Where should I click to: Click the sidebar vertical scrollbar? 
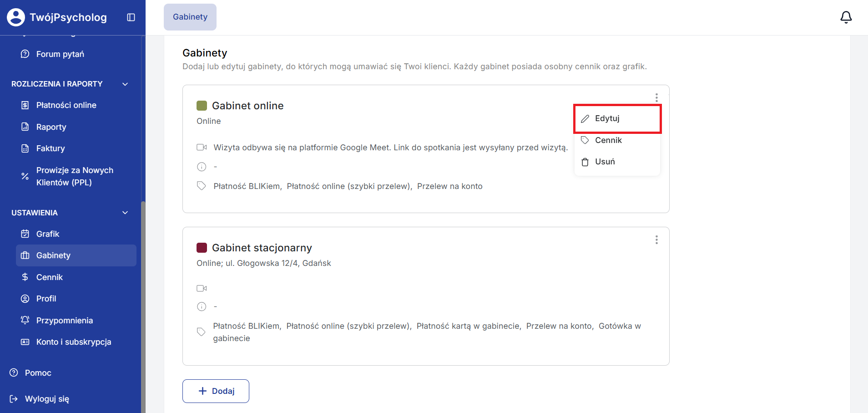pos(143,305)
